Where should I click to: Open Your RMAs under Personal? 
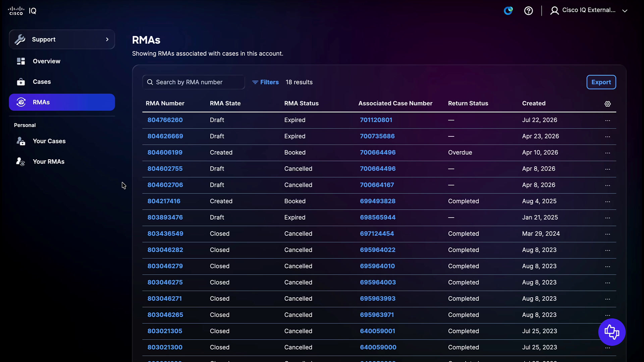tap(62, 161)
